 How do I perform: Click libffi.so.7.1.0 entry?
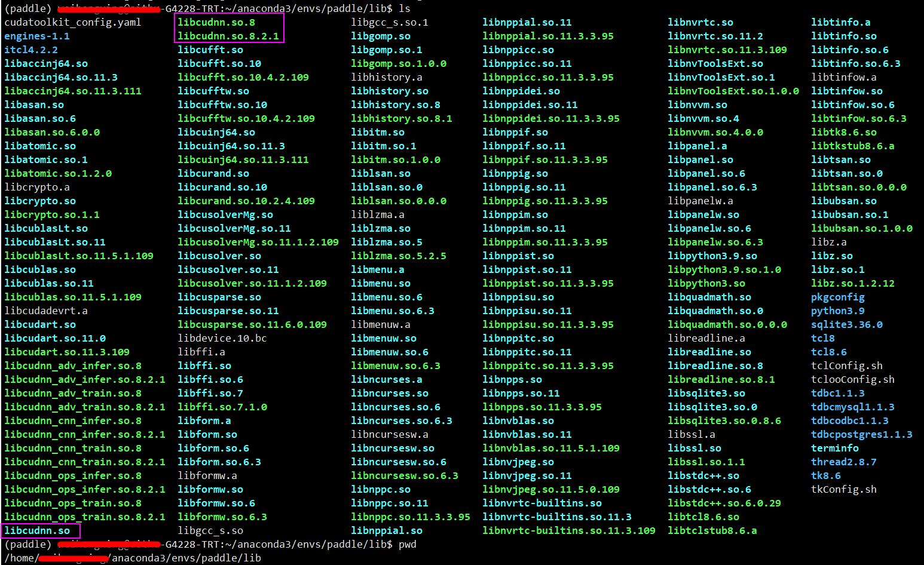click(x=222, y=407)
